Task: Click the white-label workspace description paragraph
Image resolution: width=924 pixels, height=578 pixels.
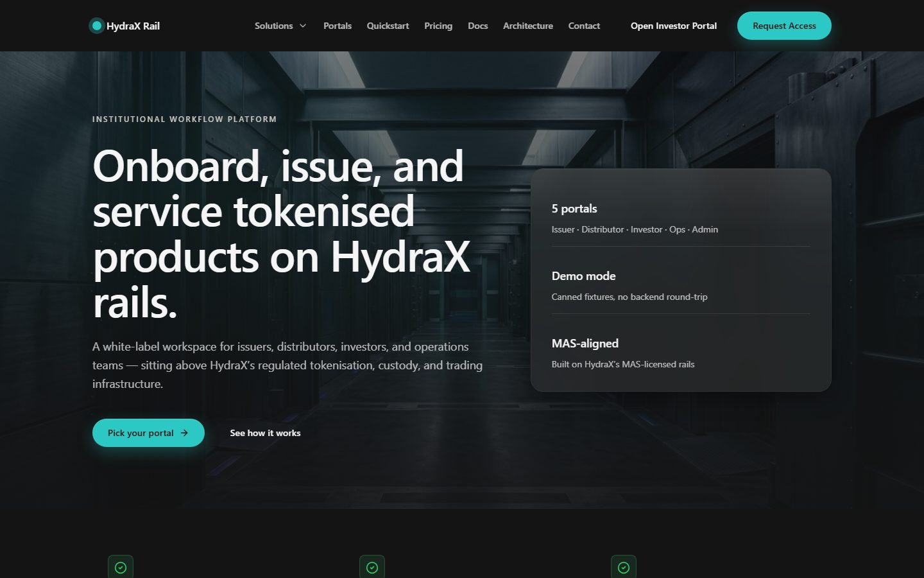Action: pos(287,365)
